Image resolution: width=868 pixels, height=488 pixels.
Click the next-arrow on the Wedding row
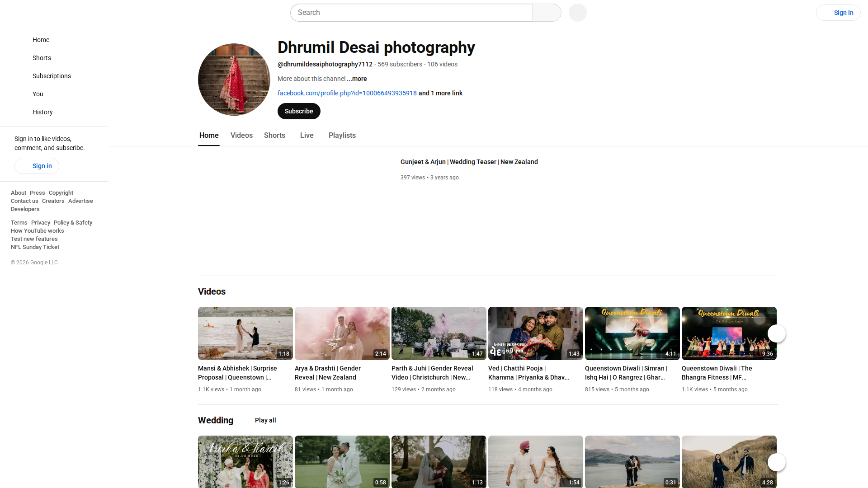(x=776, y=462)
